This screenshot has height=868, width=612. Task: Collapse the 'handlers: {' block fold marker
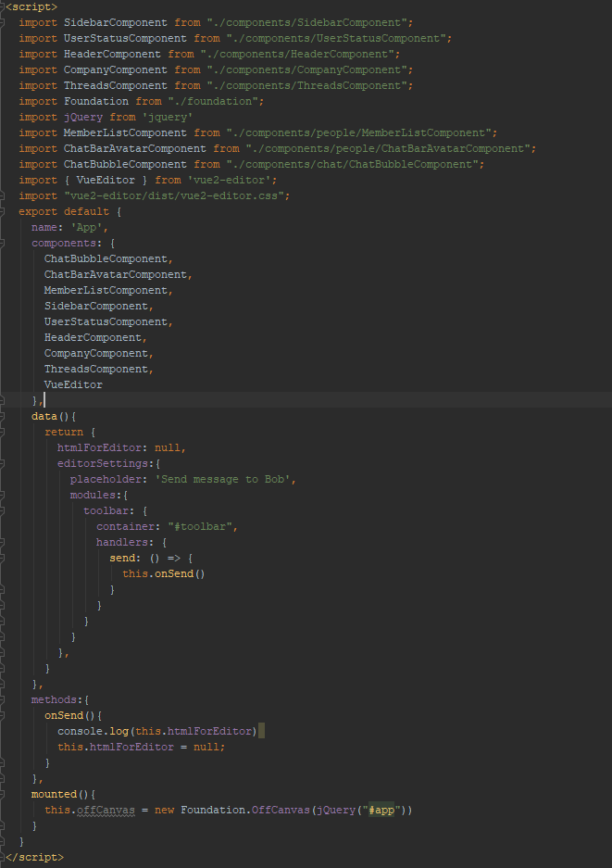point(2,542)
